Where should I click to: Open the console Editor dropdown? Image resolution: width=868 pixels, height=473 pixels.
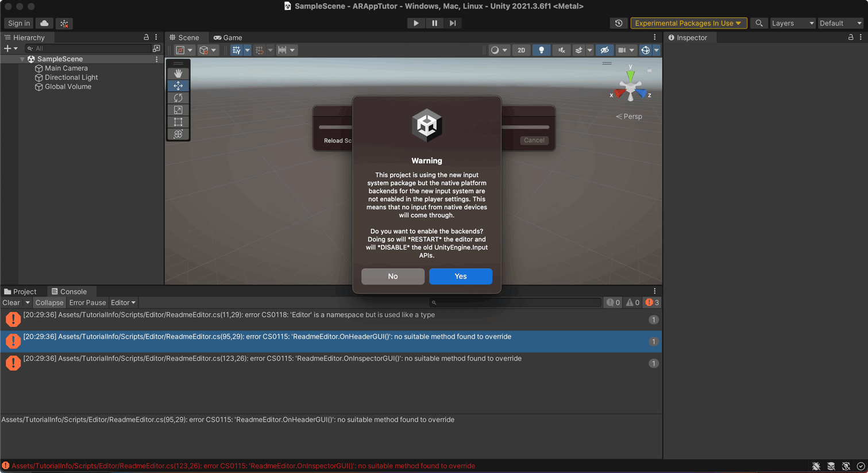pos(123,302)
